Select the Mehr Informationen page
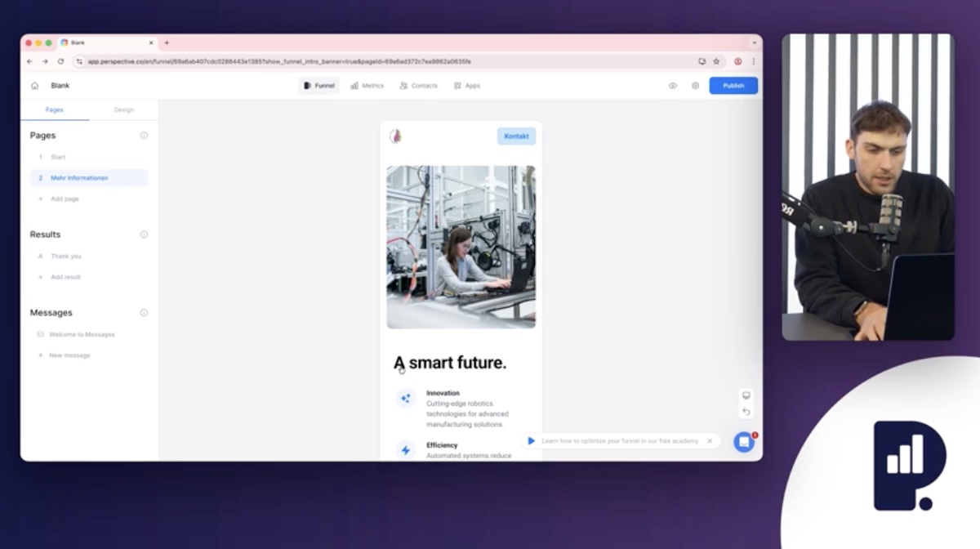Screen dimensions: 980x549 [x=89, y=178]
